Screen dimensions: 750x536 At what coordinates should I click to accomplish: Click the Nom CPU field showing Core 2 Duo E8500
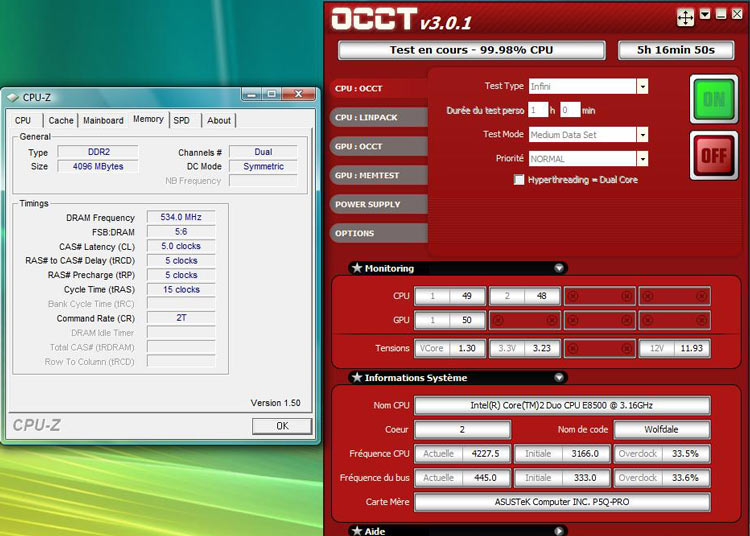tap(562, 405)
